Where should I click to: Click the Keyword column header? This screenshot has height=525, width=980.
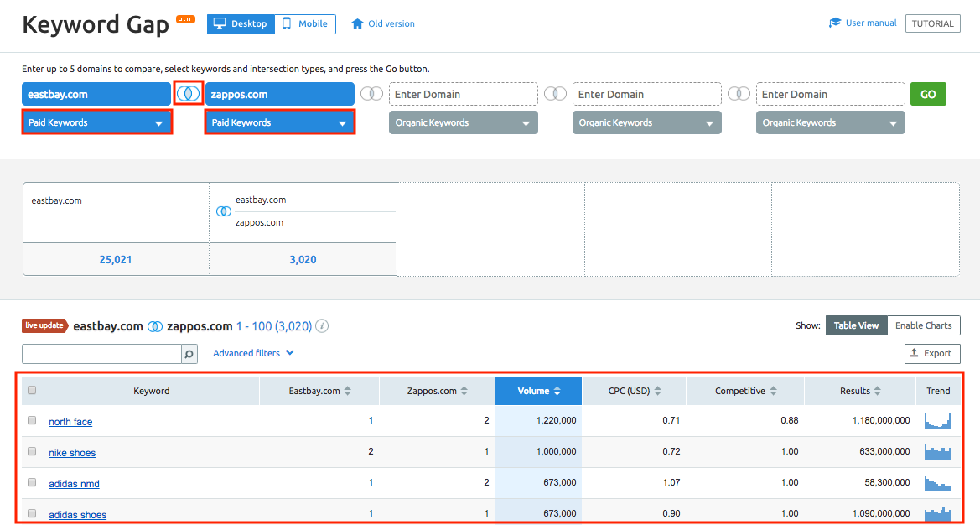(x=151, y=391)
